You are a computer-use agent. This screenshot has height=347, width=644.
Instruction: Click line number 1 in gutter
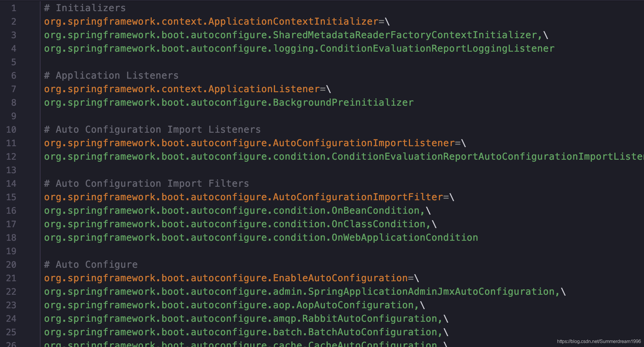coord(14,8)
